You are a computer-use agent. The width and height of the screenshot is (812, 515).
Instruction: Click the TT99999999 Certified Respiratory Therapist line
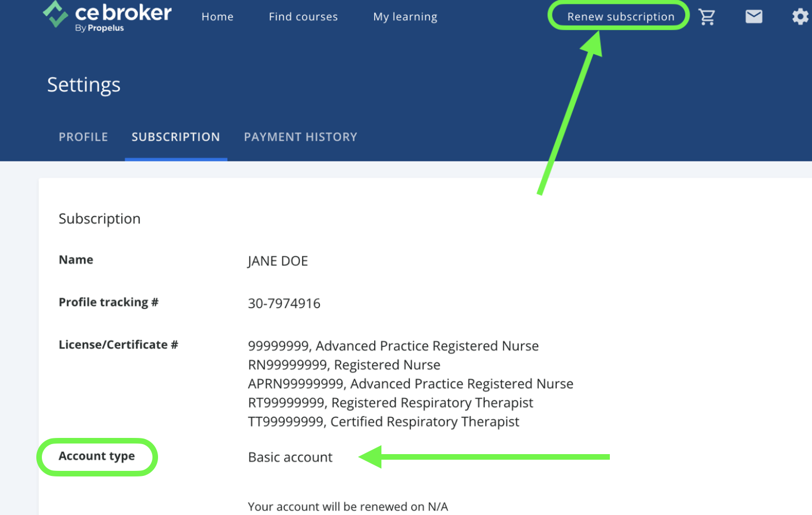383,422
